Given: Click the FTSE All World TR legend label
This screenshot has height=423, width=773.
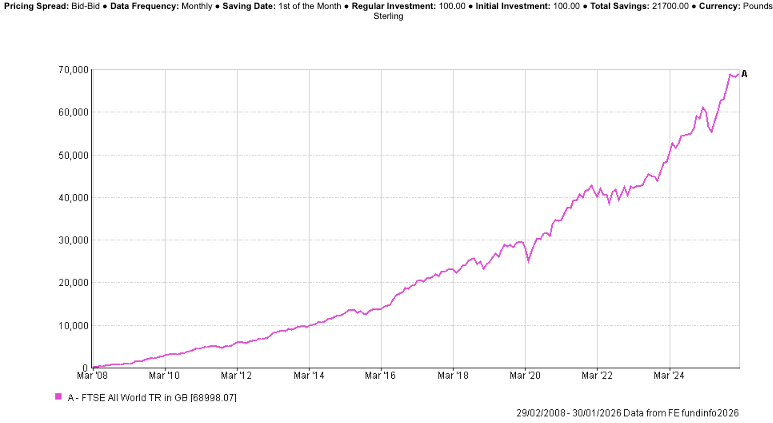Looking at the screenshot, I should coord(152,397).
